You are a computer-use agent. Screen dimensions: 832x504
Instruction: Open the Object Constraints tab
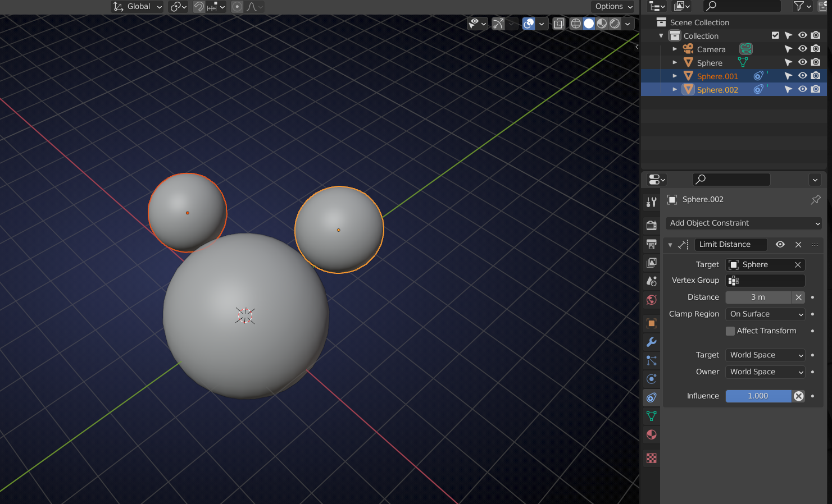click(x=651, y=397)
